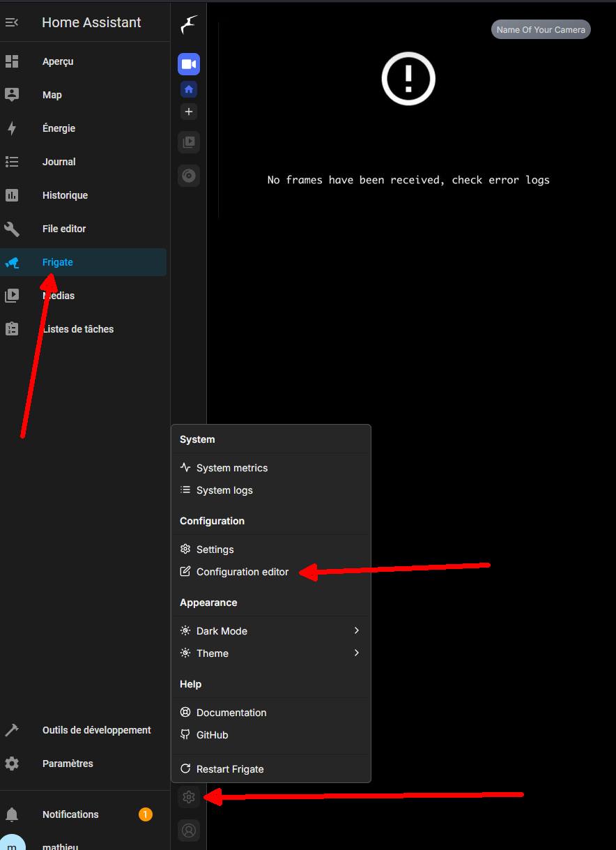Select Dark Mode menu entry
Image resolution: width=616 pixels, height=850 pixels.
(270, 631)
